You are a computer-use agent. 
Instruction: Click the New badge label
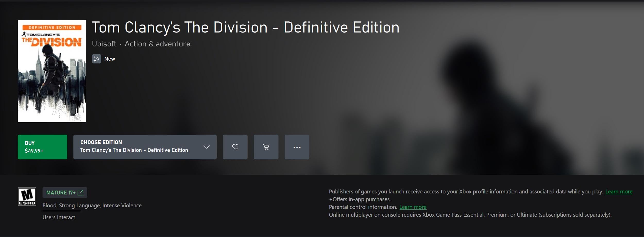pyautogui.click(x=110, y=59)
